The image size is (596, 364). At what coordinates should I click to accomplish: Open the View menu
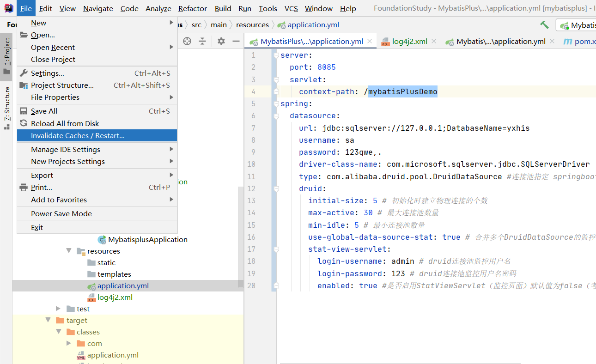tap(67, 8)
